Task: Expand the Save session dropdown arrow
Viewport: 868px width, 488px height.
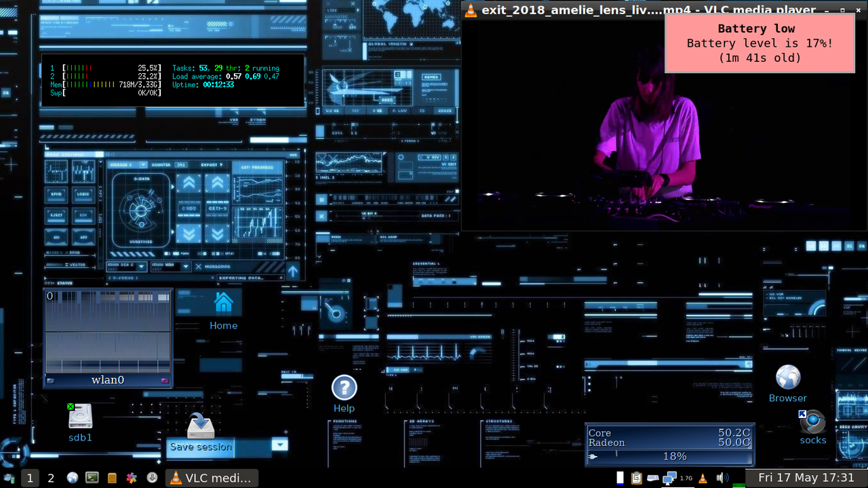Action: click(279, 445)
